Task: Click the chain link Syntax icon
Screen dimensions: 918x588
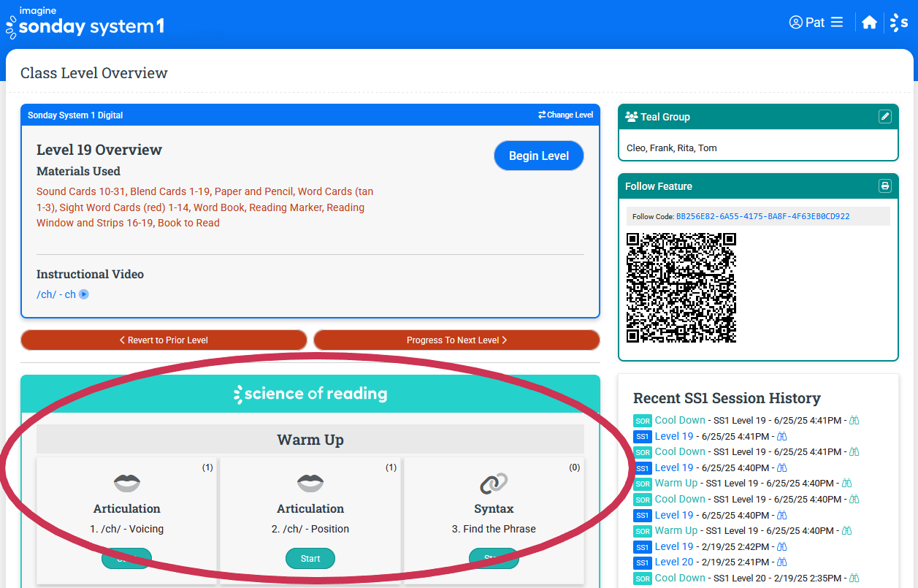Action: [494, 483]
